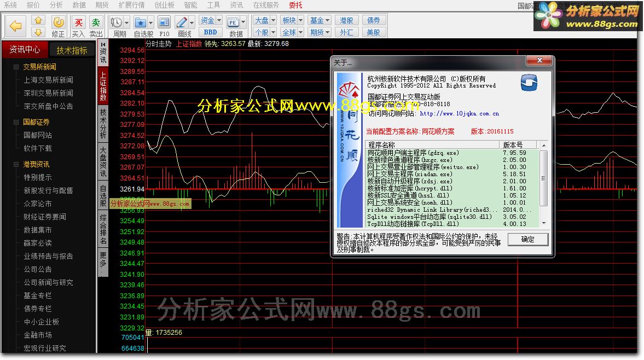Screen dimensions: 644x360
Task: Click the 自选股 star folder icon
Action: pos(141,22)
